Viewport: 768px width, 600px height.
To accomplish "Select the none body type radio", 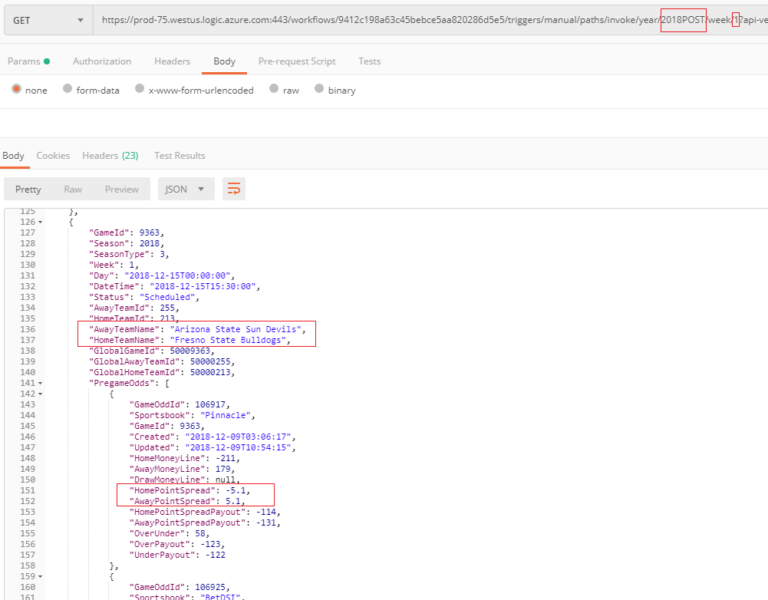I will (16, 89).
